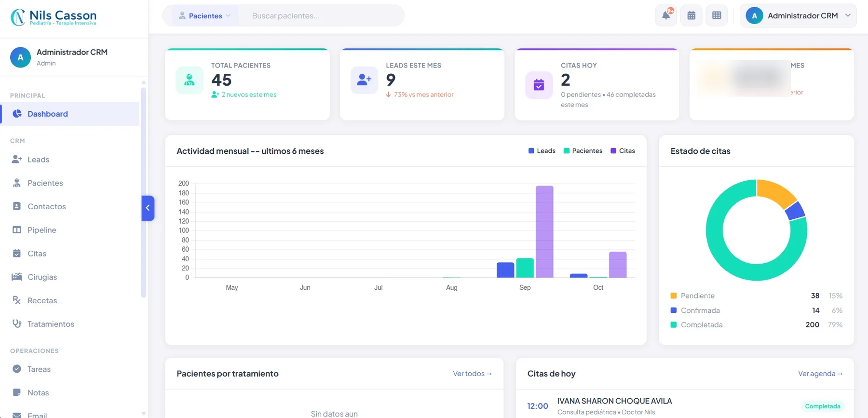Open the IVANA SHARON CHOQUE AVILA appointment
Image resolution: width=868 pixels, height=418 pixels.
pyautogui.click(x=685, y=406)
